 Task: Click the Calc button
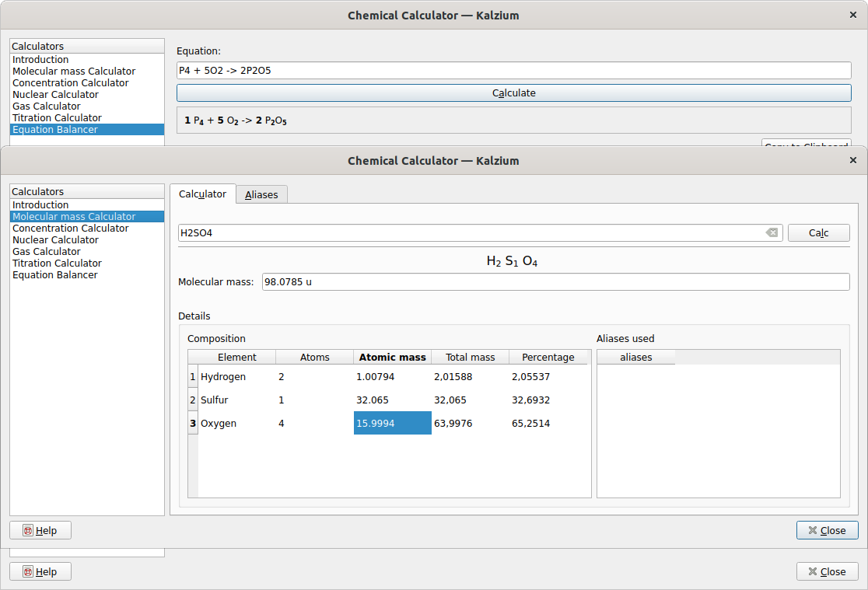818,233
